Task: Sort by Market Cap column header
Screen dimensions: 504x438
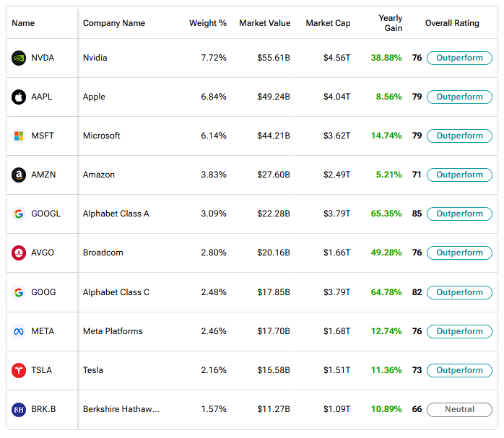Action: point(328,23)
